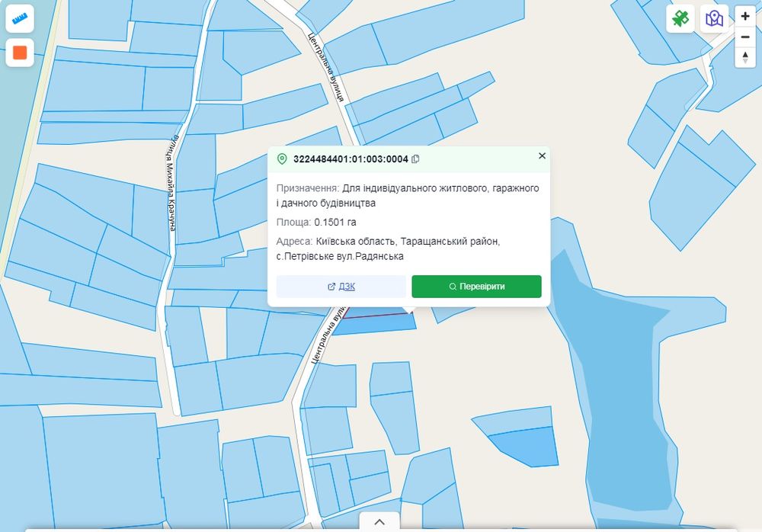Copy cadastral number 3224484401:01:003:0004
This screenshot has height=532, width=762.
(x=415, y=159)
